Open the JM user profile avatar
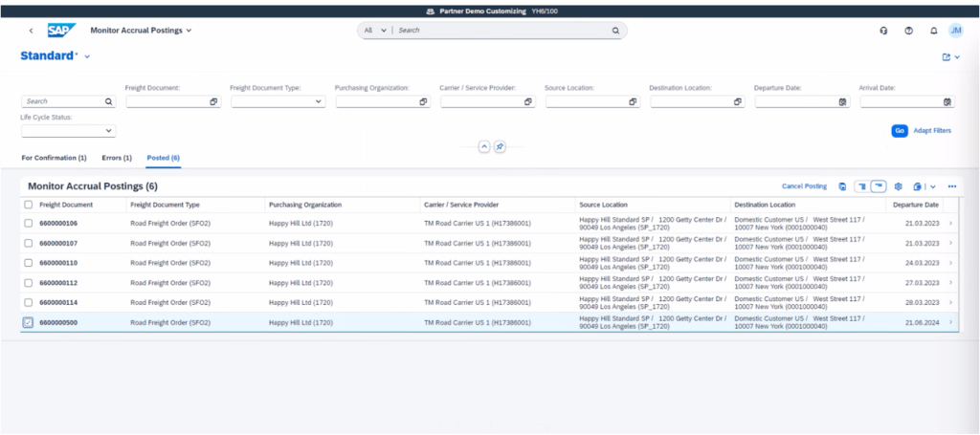Screen dimensions: 980x435 [x=956, y=30]
